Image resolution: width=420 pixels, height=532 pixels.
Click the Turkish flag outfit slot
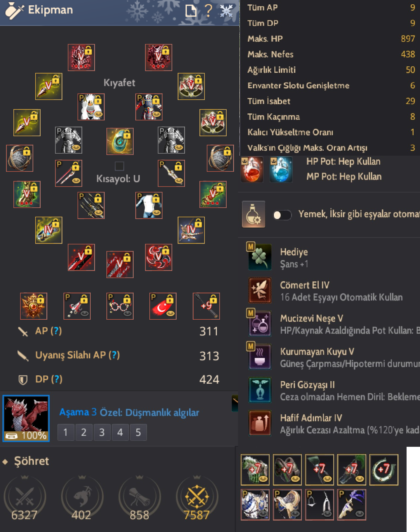pyautogui.click(x=163, y=306)
